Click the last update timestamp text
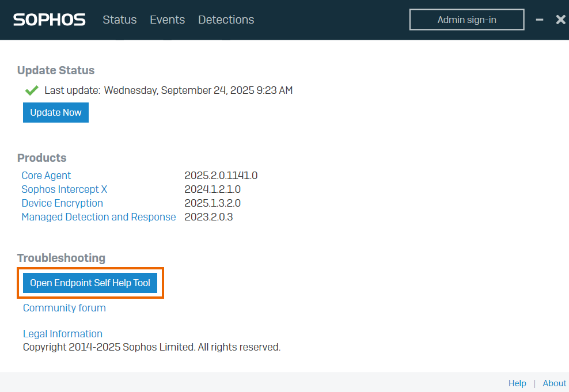The height and width of the screenshot is (392, 569). (x=198, y=90)
